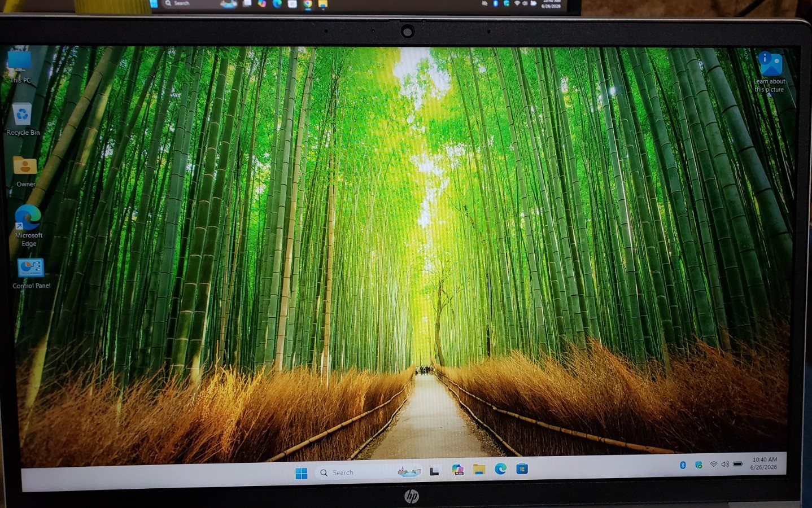Open the This PC desktop icon
Image resolution: width=812 pixels, height=508 pixels.
[20, 67]
